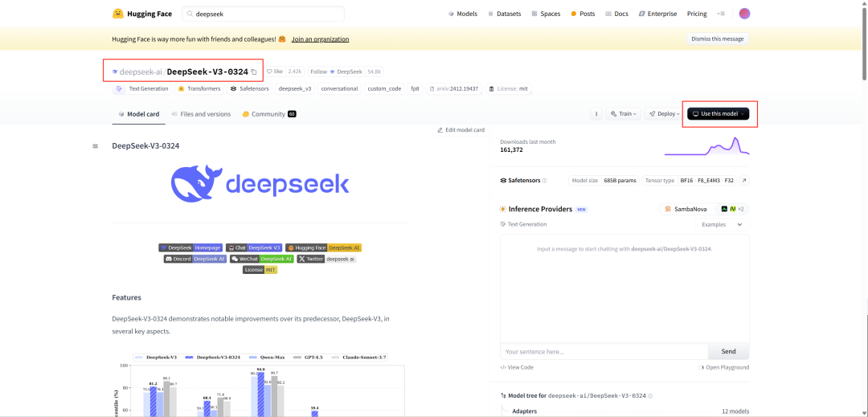Click the License: mit tag
Screen dimensions: 868x417
pos(509,88)
